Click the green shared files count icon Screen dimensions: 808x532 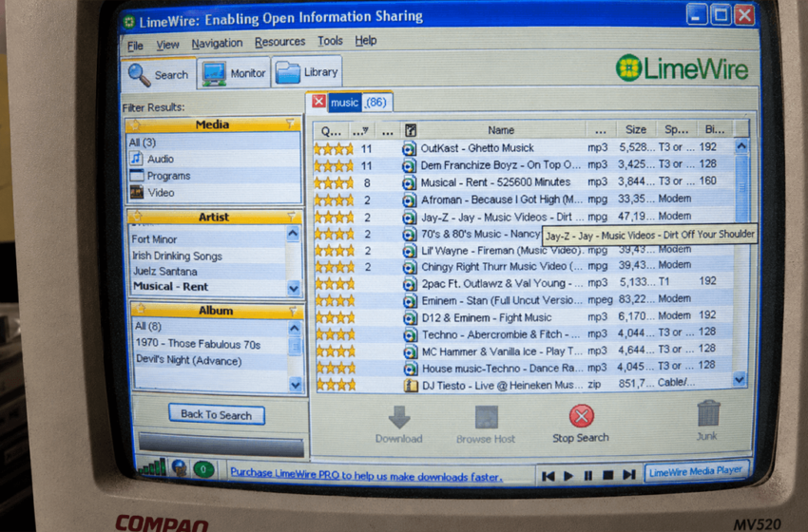click(203, 469)
